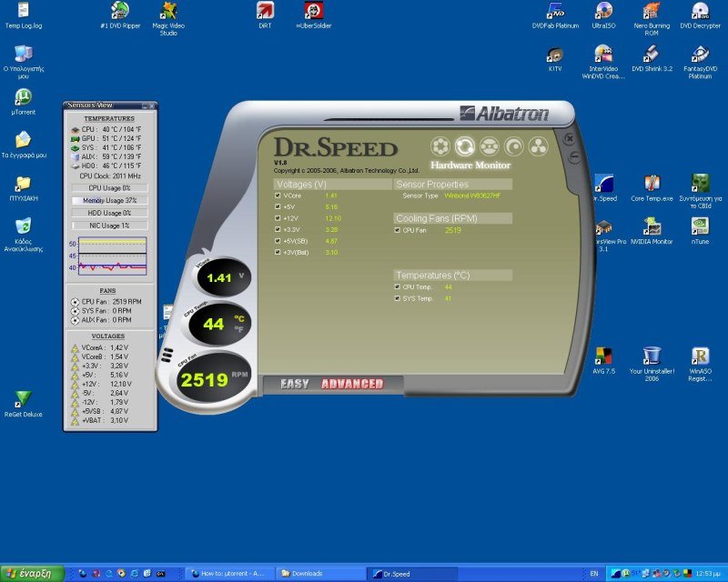Switch to 'How to: µtorrent' taskbar window
The height and width of the screenshot is (582, 728).
[x=231, y=574]
